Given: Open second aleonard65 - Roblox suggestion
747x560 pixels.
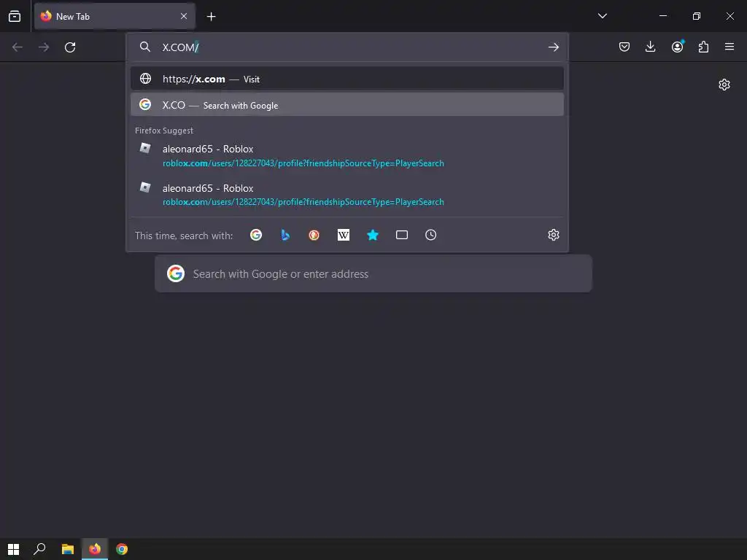Looking at the screenshot, I should 347,194.
